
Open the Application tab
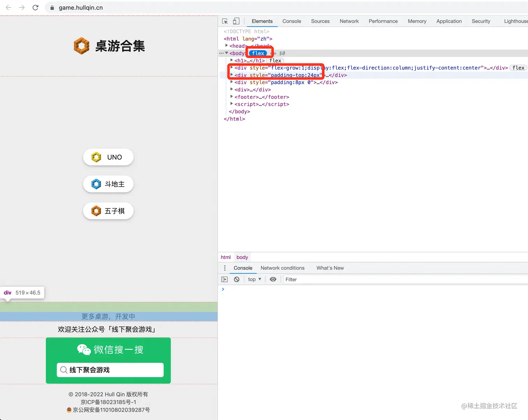coord(449,21)
